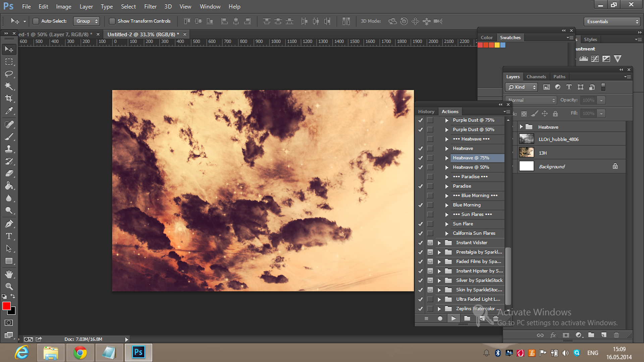Screen dimensions: 644x362
Task: Swap foreground and background colors
Action: [13, 296]
